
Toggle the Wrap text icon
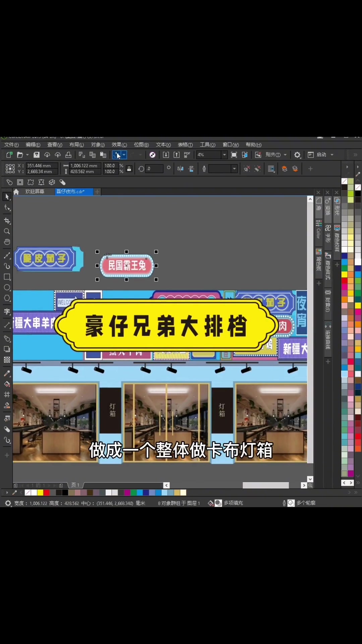coord(271,169)
